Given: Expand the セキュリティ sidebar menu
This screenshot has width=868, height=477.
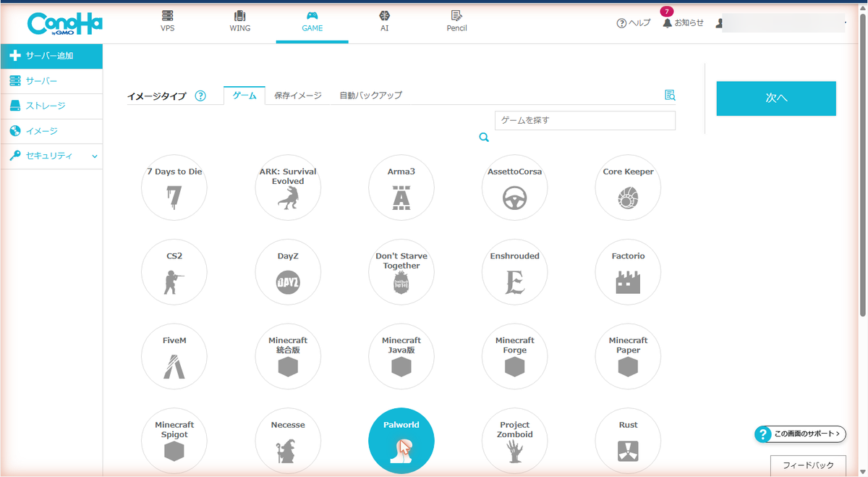Looking at the screenshot, I should point(51,156).
